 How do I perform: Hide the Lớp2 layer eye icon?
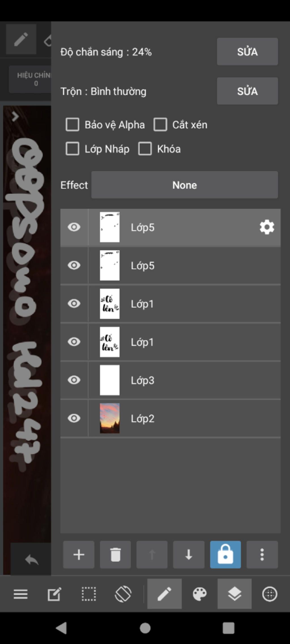[x=74, y=418]
